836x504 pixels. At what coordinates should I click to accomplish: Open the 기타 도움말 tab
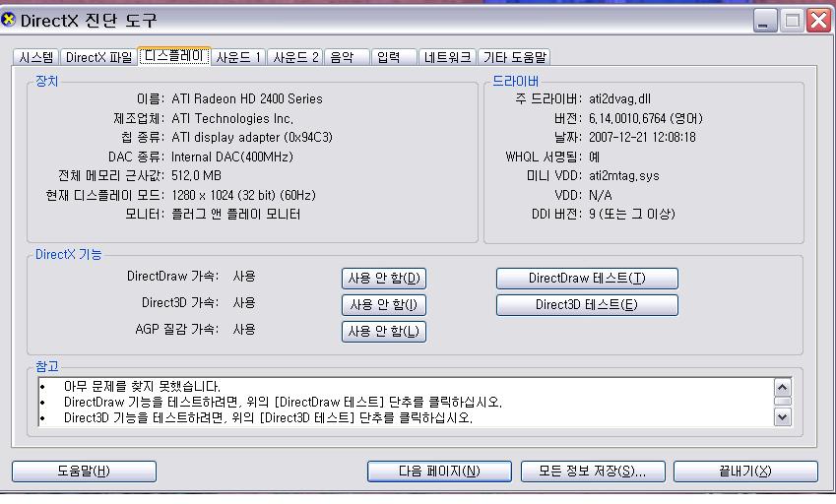pyautogui.click(x=515, y=57)
